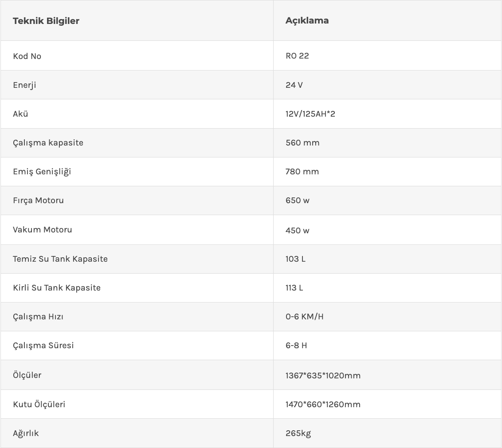Click the 'Teknik Bilgiler' column header
The width and height of the screenshot is (502, 448).
point(46,21)
